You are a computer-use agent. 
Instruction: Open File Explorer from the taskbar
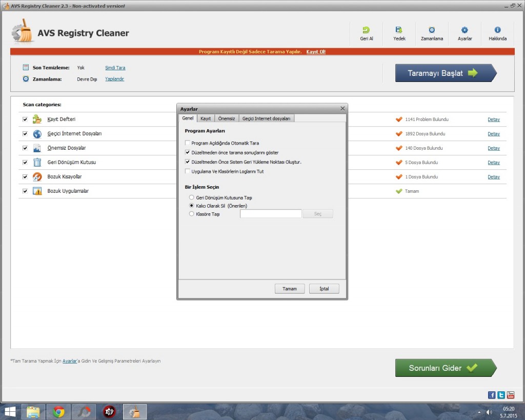[x=33, y=412]
